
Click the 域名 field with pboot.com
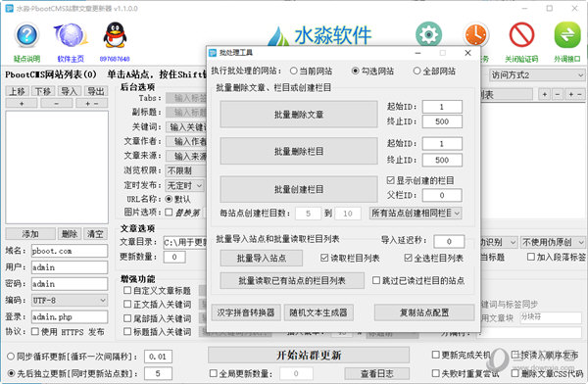point(70,251)
